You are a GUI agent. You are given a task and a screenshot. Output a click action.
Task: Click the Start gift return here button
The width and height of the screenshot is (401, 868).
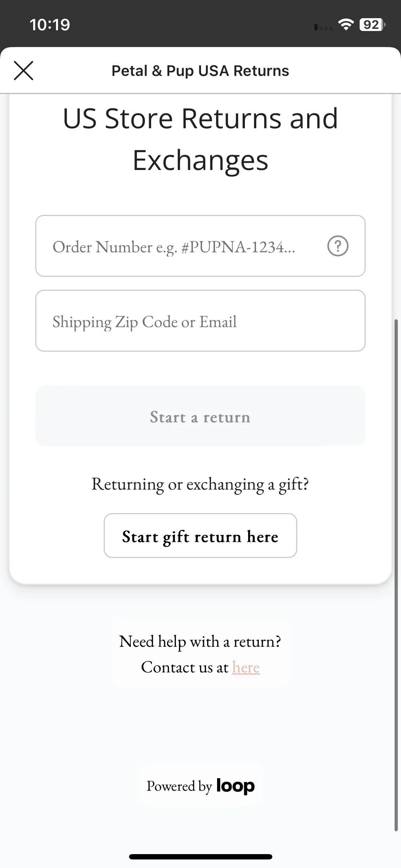[200, 536]
